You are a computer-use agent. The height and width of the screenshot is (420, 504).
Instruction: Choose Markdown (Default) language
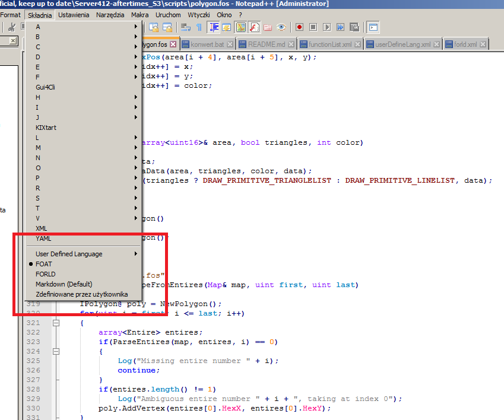[x=64, y=284]
